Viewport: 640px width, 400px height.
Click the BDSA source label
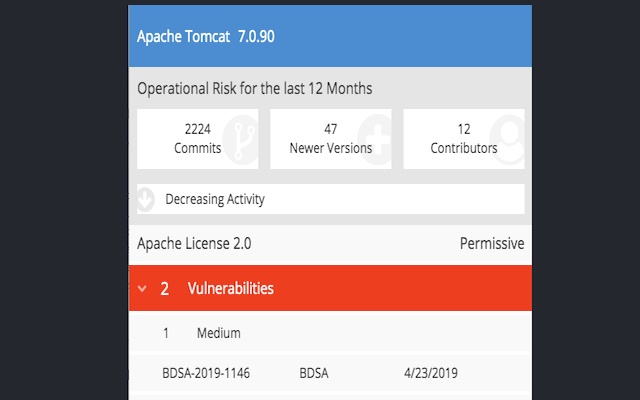314,373
